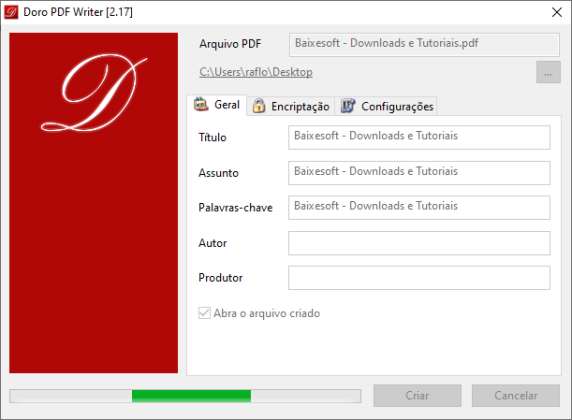Click the empty Autor field
This screenshot has height=420, width=572.
419,243
